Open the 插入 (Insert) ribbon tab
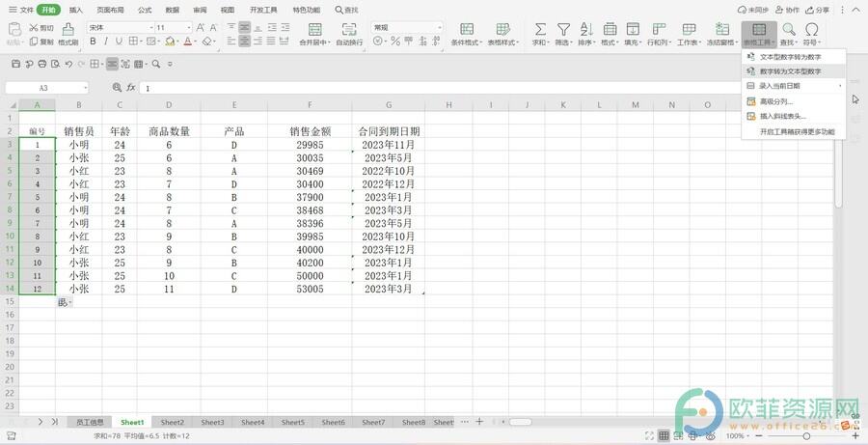 click(x=76, y=10)
